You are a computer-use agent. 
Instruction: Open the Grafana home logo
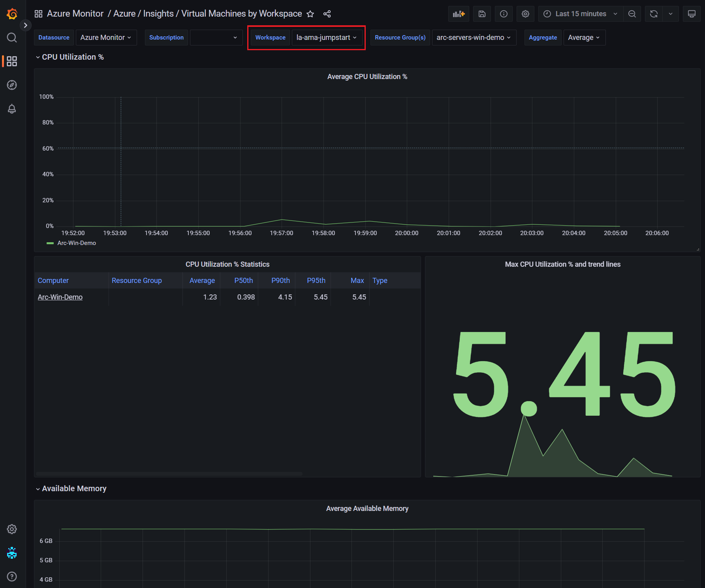point(12,14)
